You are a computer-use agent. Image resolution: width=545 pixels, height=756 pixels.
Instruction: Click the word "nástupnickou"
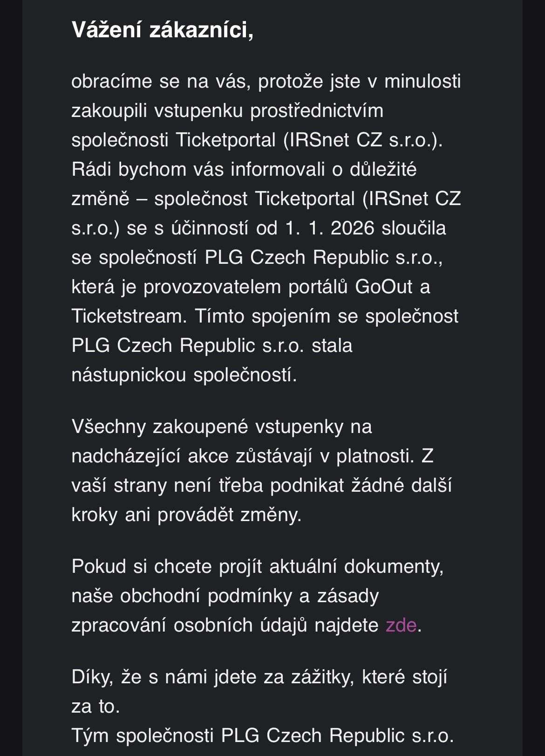pos(129,375)
